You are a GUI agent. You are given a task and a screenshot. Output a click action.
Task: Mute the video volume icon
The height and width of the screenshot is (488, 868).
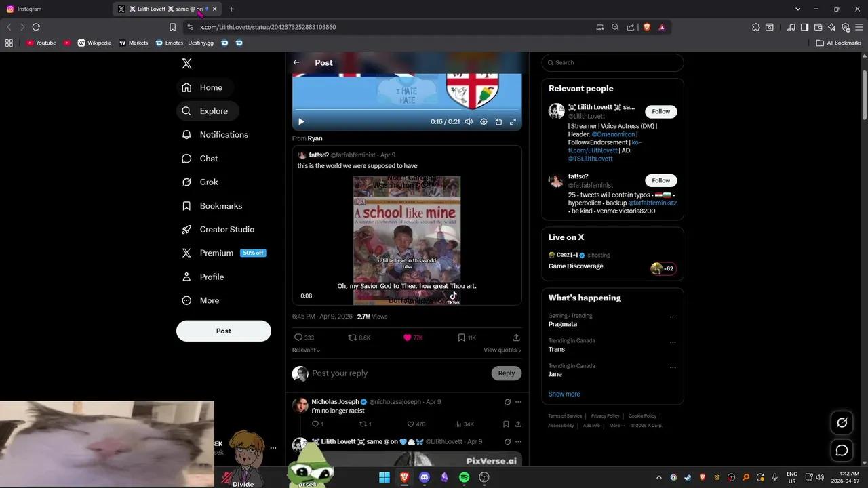[469, 122]
